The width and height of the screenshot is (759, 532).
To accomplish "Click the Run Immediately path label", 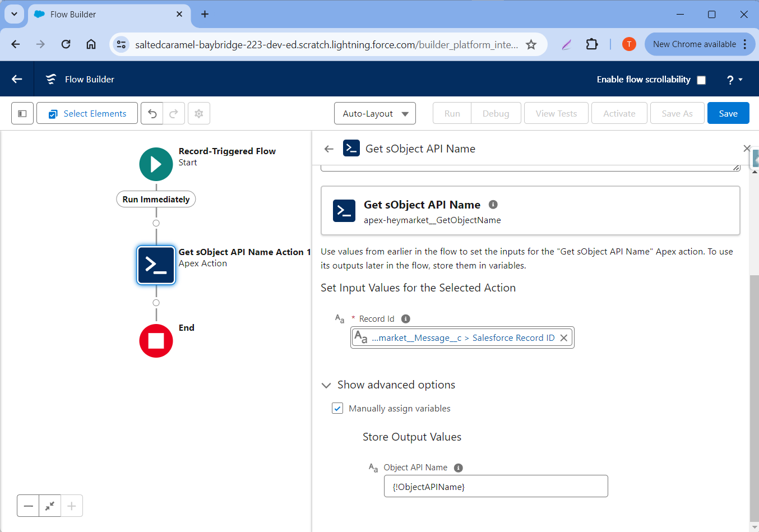I will click(x=156, y=199).
